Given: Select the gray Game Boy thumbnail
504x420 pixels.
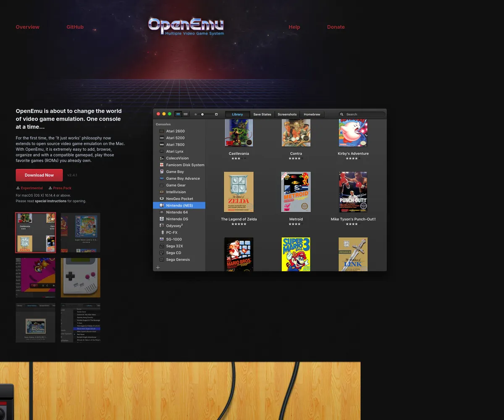Looking at the screenshot, I should [x=81, y=278].
